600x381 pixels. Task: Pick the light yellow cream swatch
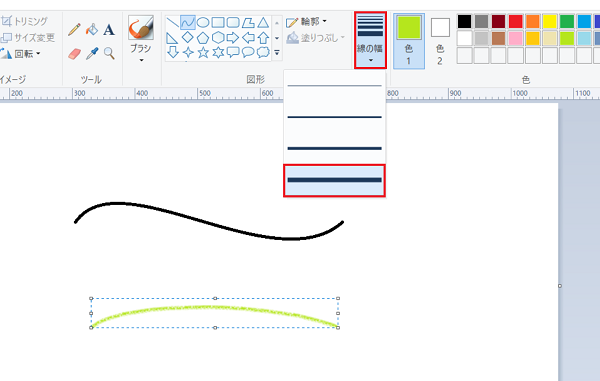549,38
